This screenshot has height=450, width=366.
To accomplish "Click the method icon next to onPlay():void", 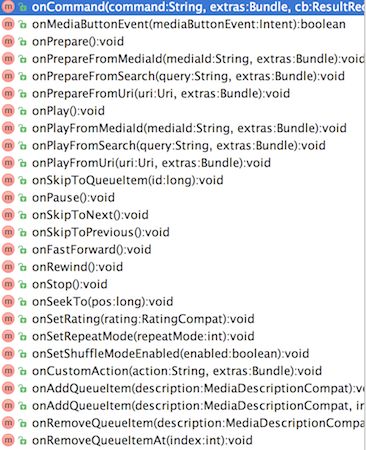I will (8, 111).
